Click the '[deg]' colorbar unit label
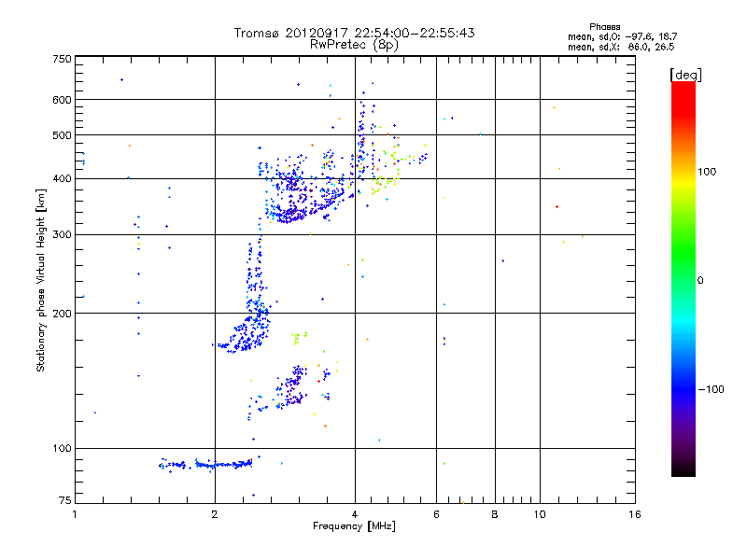This screenshot has width=747, height=560. (685, 75)
